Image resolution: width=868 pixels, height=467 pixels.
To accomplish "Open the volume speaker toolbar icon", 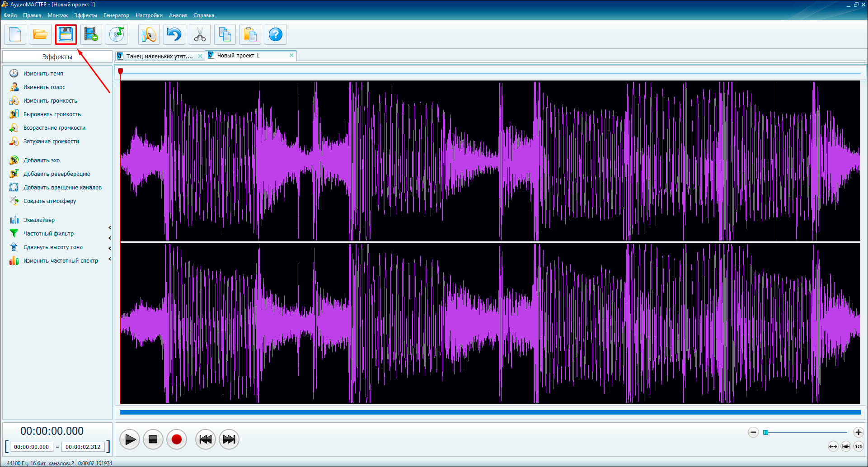I will point(149,34).
